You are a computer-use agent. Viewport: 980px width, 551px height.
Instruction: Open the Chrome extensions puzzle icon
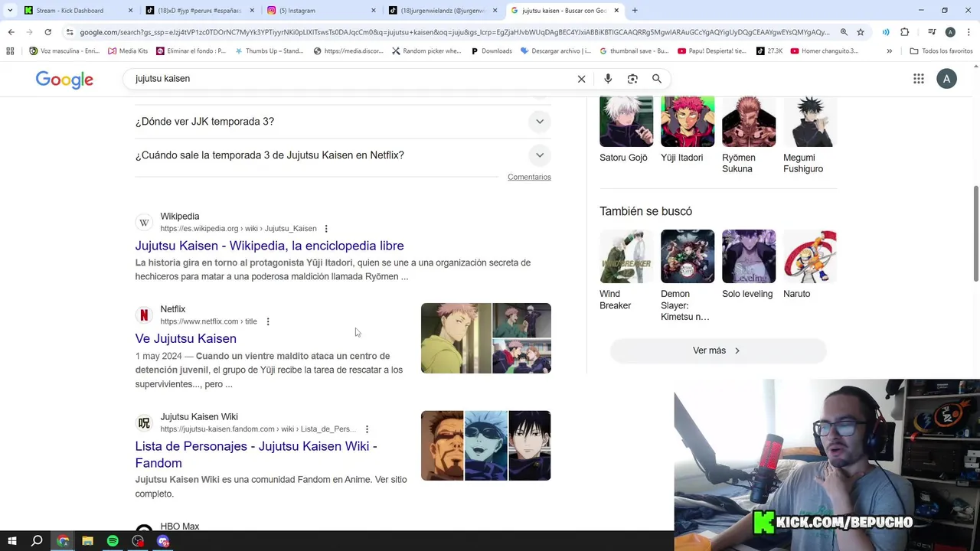[905, 32]
